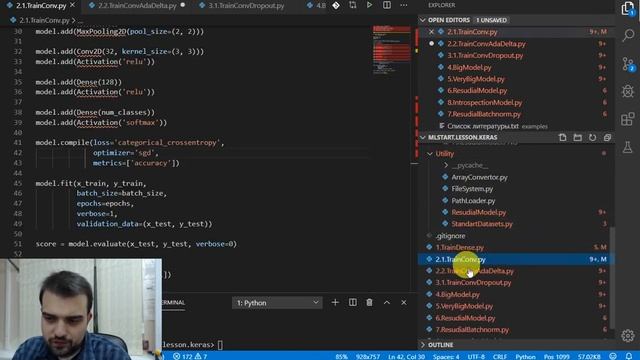
Task: Collapse all folders in explorer
Action: pos(607,138)
